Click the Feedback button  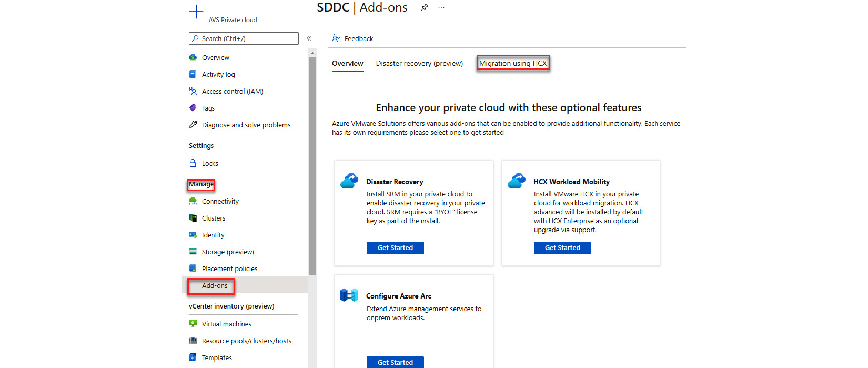[352, 38]
